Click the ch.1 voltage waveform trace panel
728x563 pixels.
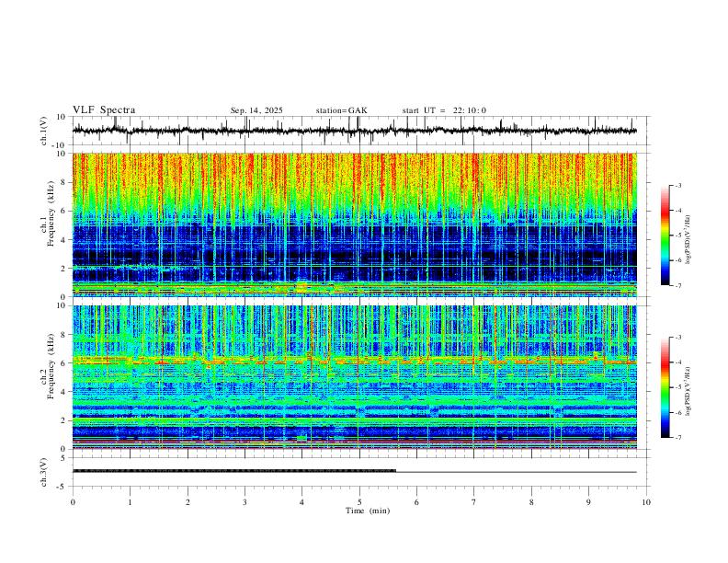(x=361, y=131)
